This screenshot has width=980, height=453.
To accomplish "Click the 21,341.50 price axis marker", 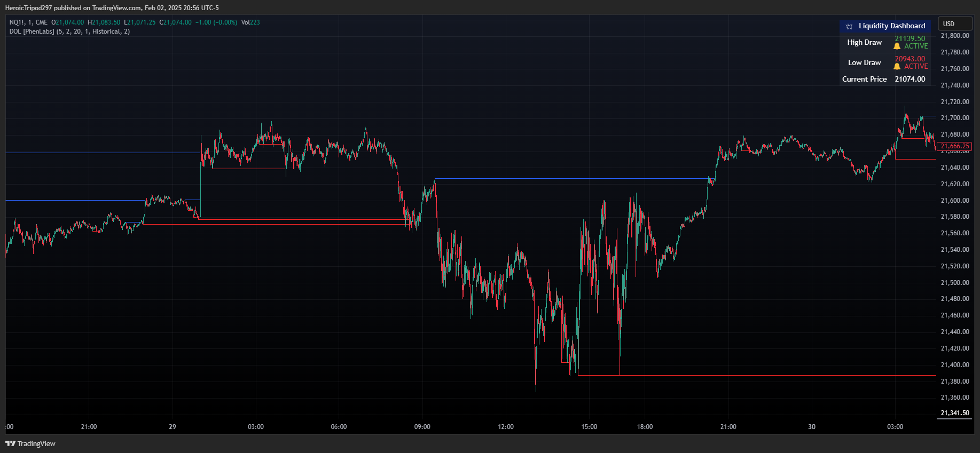I will [x=955, y=413].
